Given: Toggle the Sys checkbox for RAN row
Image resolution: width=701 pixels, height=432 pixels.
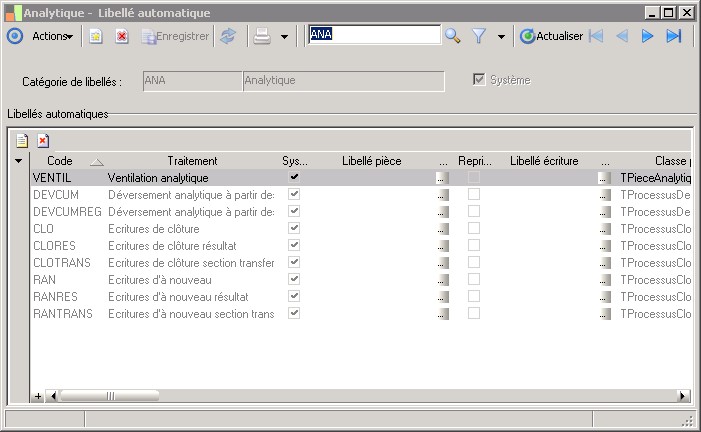Looking at the screenshot, I should (x=294, y=279).
